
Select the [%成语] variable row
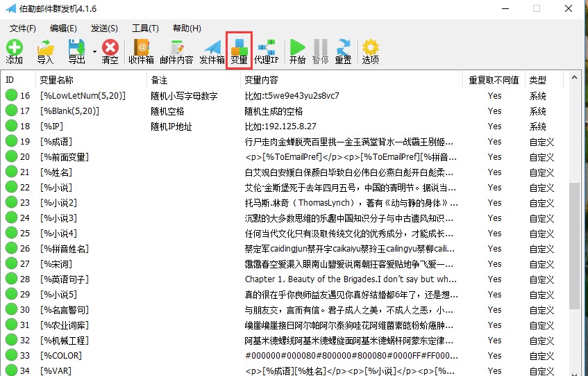pyautogui.click(x=282, y=142)
